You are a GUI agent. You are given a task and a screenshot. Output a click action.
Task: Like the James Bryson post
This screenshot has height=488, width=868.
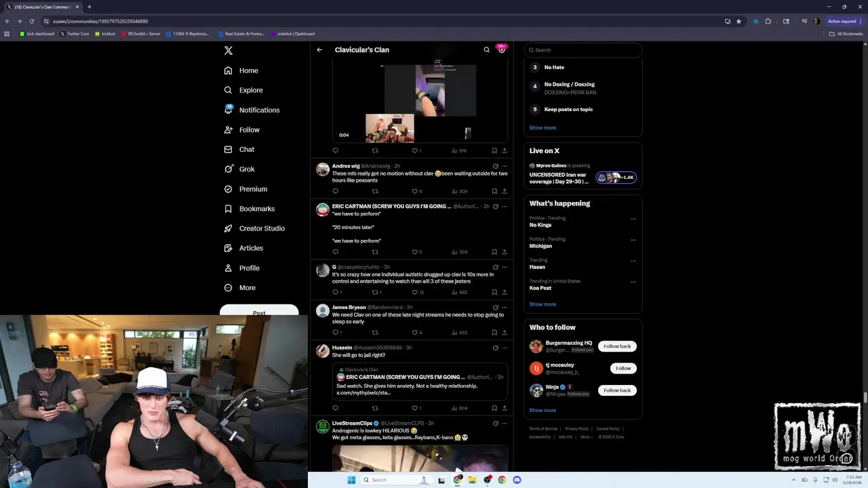click(x=414, y=333)
